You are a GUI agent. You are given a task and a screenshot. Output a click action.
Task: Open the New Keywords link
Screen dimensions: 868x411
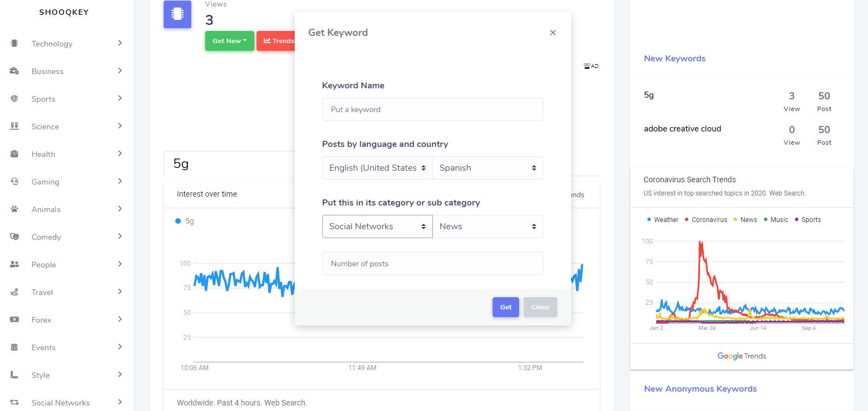pos(674,59)
